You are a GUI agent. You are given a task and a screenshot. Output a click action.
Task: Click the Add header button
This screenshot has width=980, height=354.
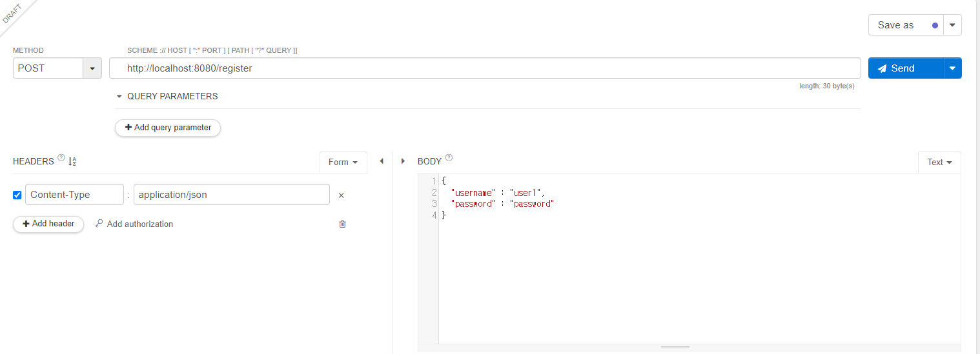[x=48, y=224]
